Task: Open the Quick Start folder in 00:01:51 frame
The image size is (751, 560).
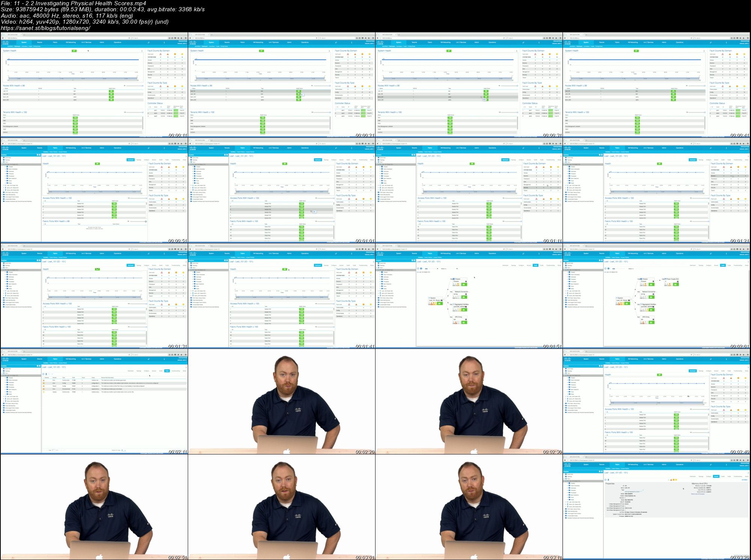Action: [382, 263]
